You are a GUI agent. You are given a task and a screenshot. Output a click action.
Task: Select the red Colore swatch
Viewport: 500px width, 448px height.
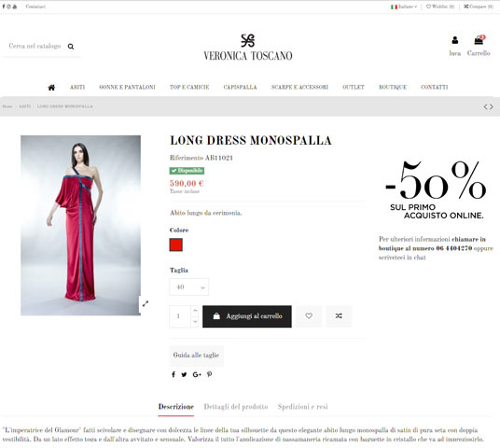pos(175,245)
